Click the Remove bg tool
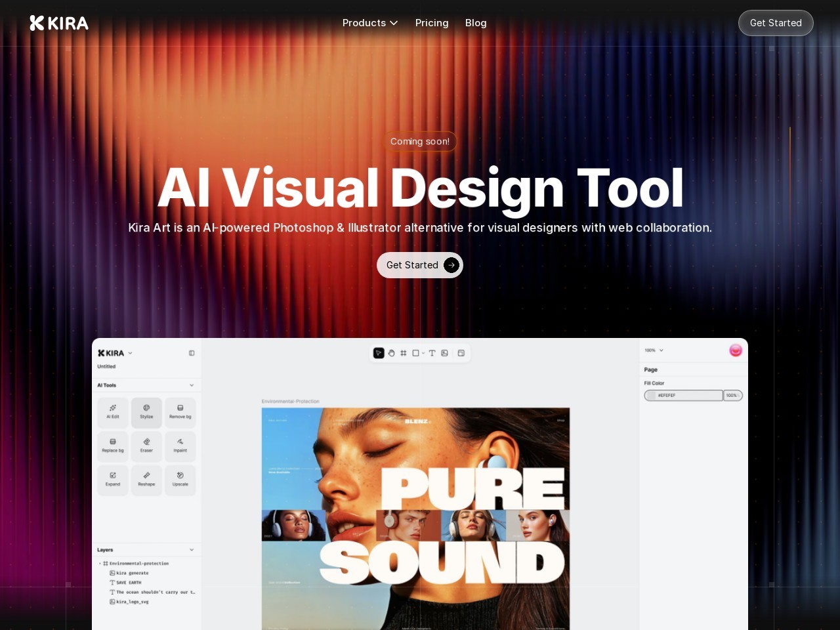 (x=180, y=412)
